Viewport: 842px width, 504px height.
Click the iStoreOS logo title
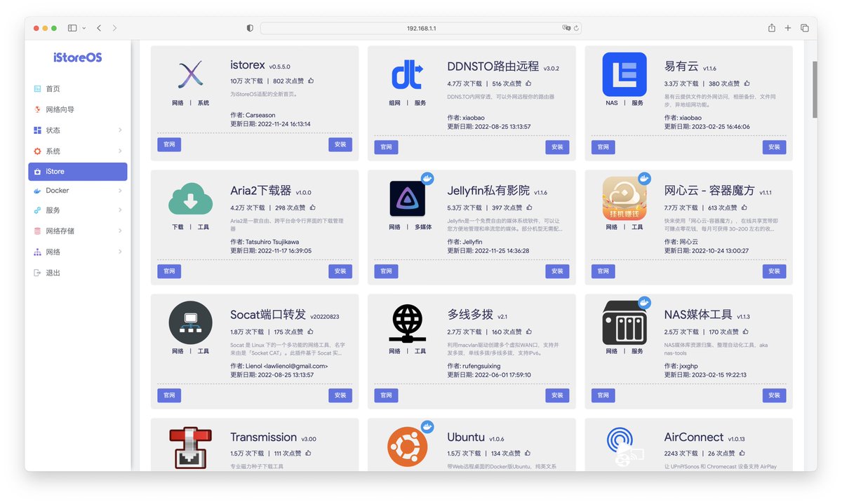pos(77,57)
